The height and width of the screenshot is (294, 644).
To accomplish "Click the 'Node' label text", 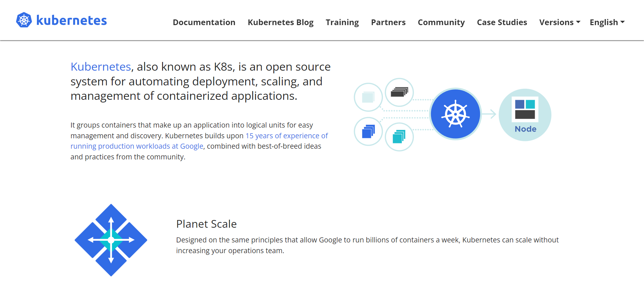I will click(526, 129).
